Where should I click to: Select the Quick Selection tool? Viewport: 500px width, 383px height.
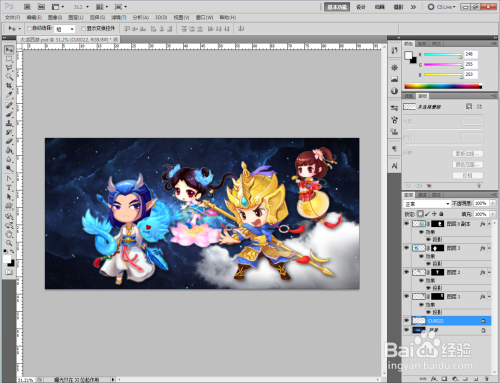point(9,77)
